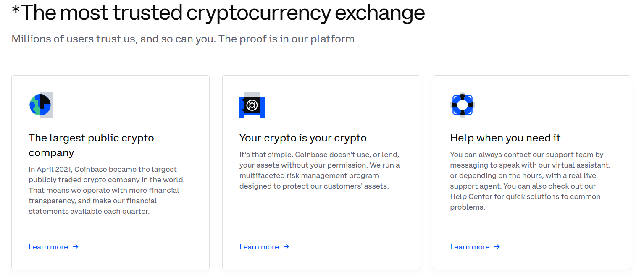The height and width of the screenshot is (275, 644).
Task: Click the arrow beside the crypto card's Learn more
Action: [287, 247]
